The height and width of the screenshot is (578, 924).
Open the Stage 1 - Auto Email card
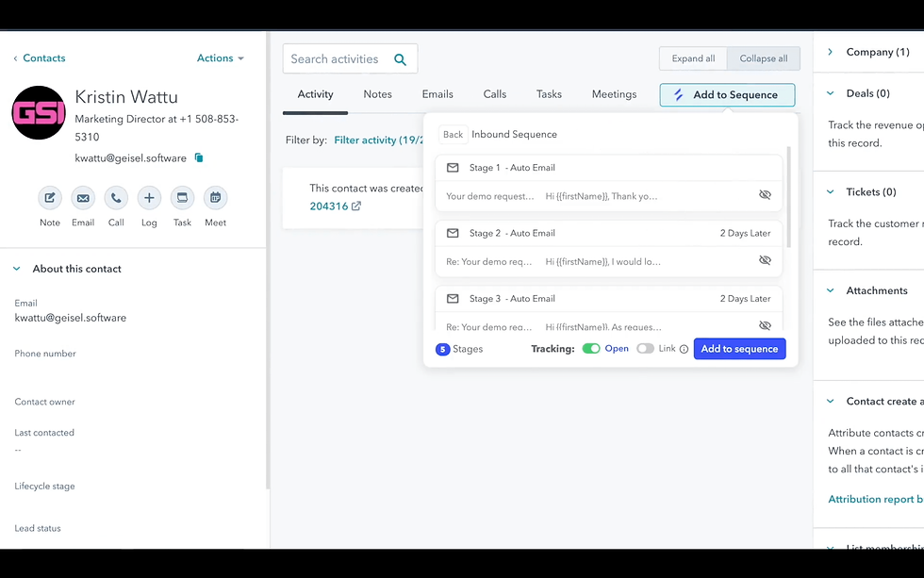coord(609,183)
